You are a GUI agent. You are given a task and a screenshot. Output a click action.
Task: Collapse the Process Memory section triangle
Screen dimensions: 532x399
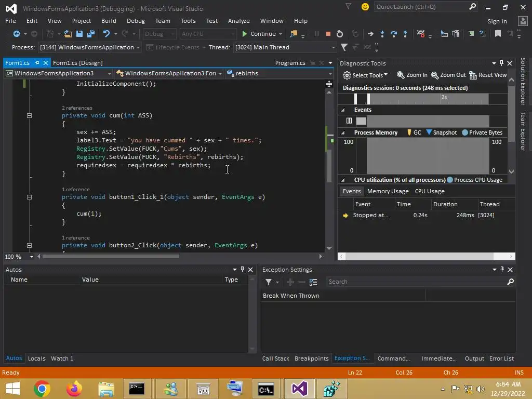point(343,132)
